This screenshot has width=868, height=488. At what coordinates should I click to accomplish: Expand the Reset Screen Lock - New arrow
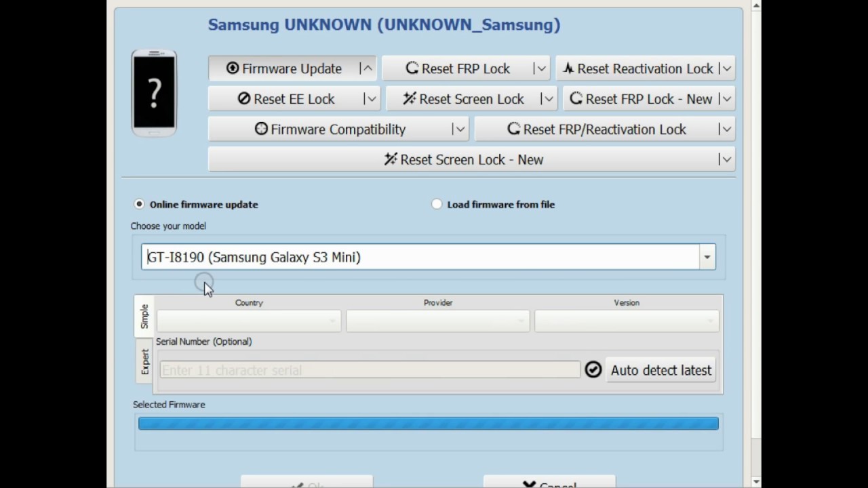726,160
